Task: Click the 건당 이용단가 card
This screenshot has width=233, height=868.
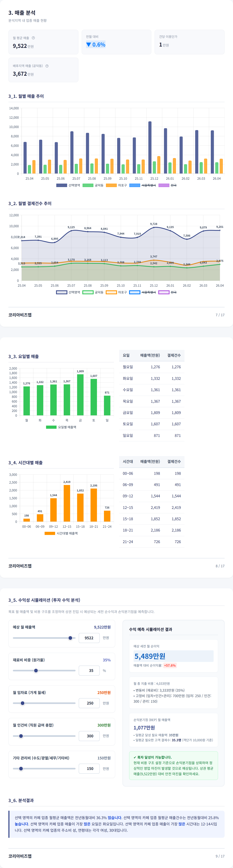Action: (190, 42)
